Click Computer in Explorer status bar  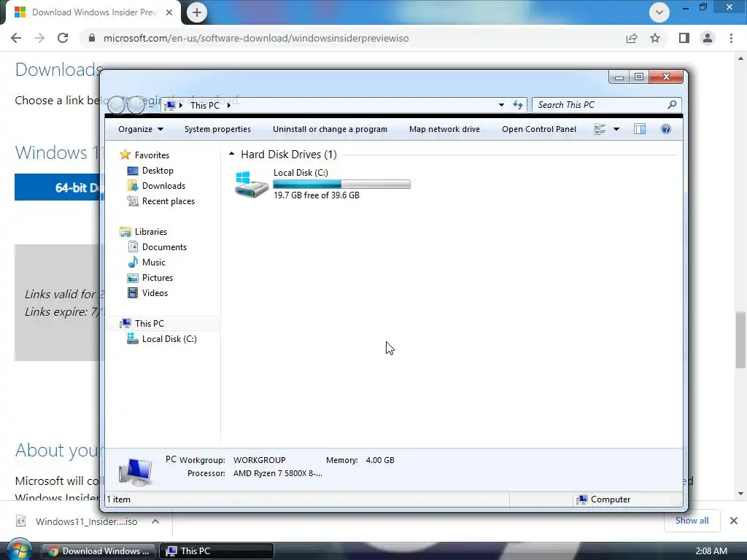(603, 499)
